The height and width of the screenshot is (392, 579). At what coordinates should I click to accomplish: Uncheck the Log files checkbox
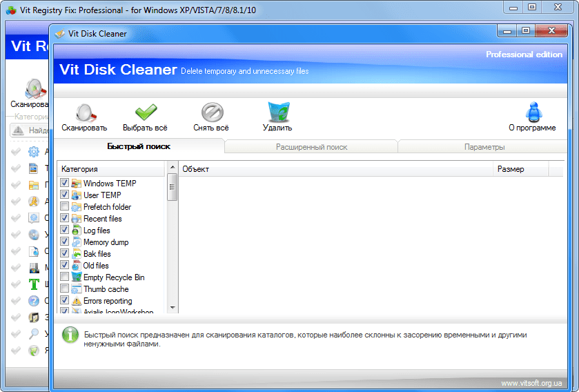(x=65, y=230)
